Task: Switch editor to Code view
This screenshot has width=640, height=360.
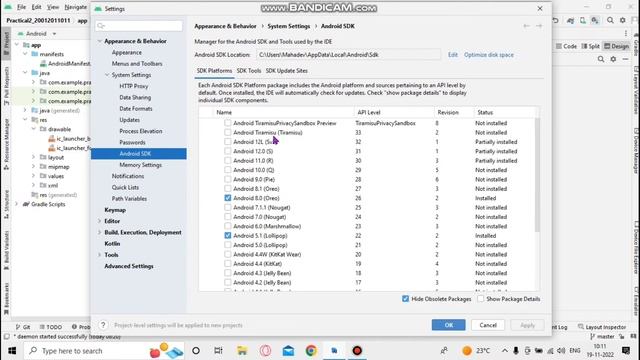Action: pyautogui.click(x=567, y=46)
